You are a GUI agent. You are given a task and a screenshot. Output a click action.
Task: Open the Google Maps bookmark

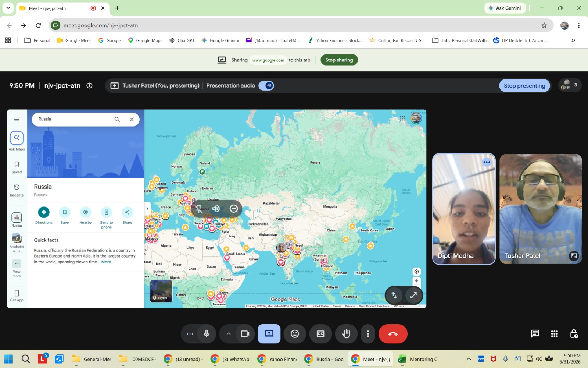tap(145, 40)
